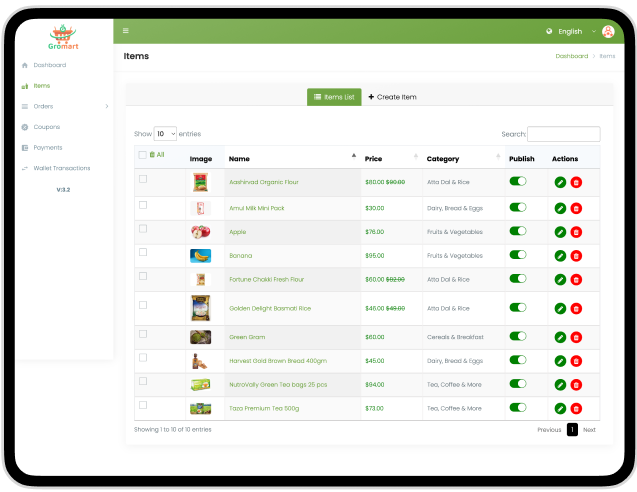Open Coupons from the sidebar menu
The image size is (637, 492).
click(46, 127)
